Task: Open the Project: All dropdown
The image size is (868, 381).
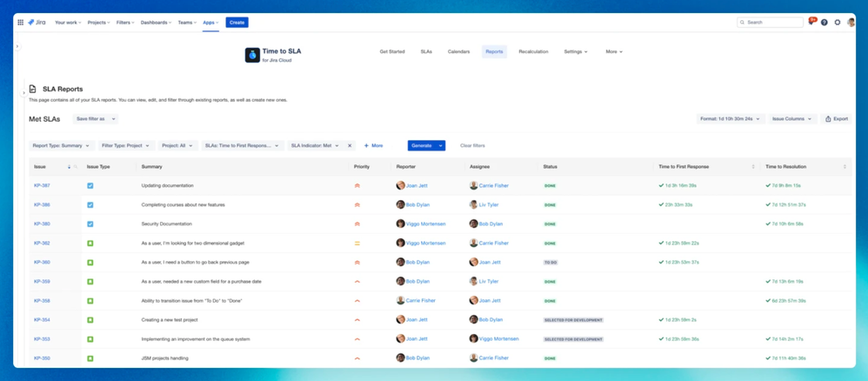Action: [177, 145]
